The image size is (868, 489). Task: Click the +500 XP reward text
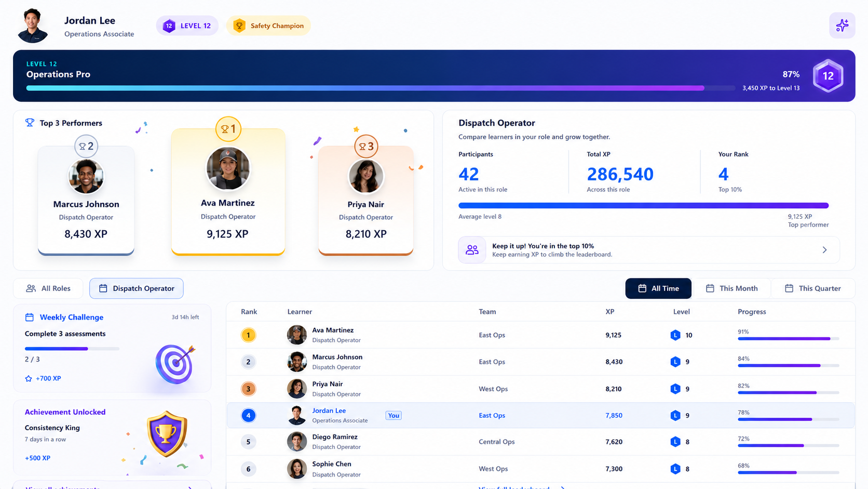pyautogui.click(x=37, y=458)
